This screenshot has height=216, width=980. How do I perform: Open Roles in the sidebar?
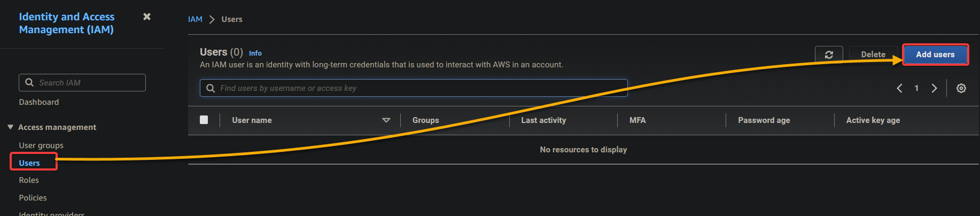(29, 180)
